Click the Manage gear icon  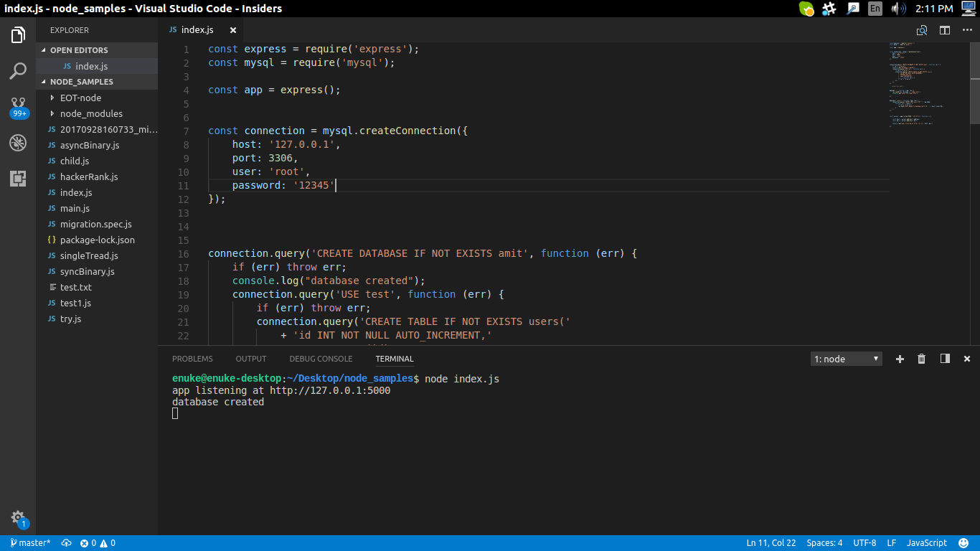(18, 518)
